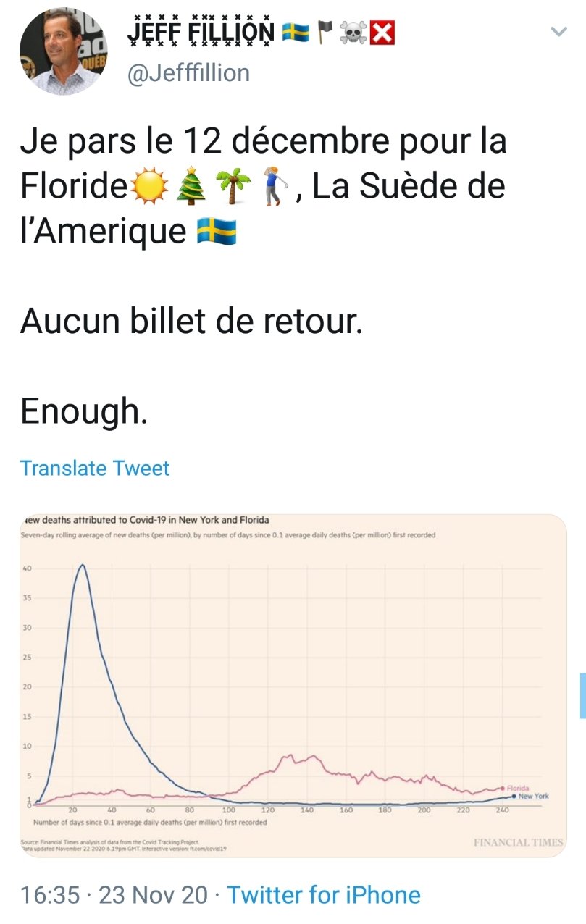The image size is (586, 924).
Task: Open the @Jefffillion handle
Action: click(188, 72)
